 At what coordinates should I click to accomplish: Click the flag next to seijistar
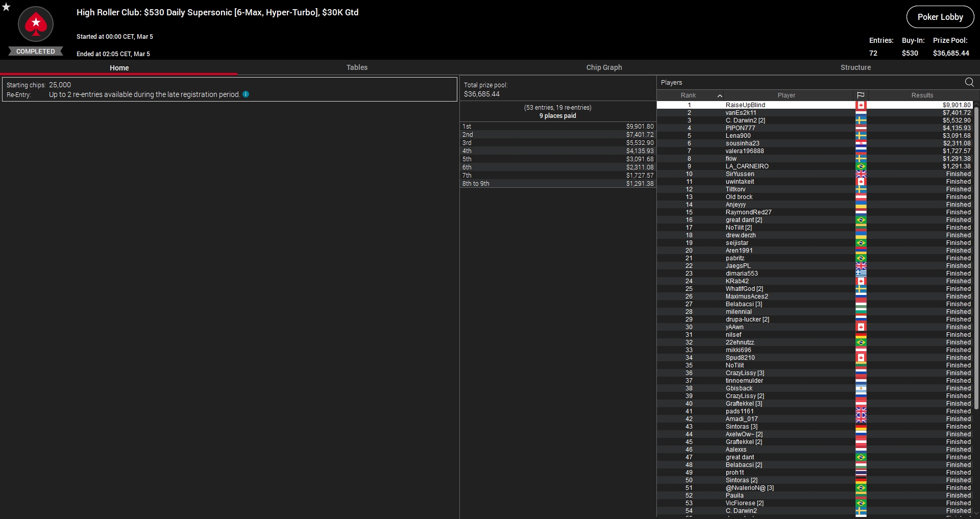pos(861,243)
